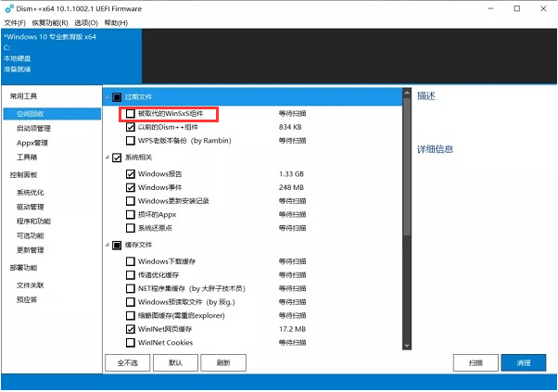This screenshot has width=558, height=392.
Task: Click scrollbar down arrow of cleanup list
Action: pyautogui.click(x=407, y=346)
